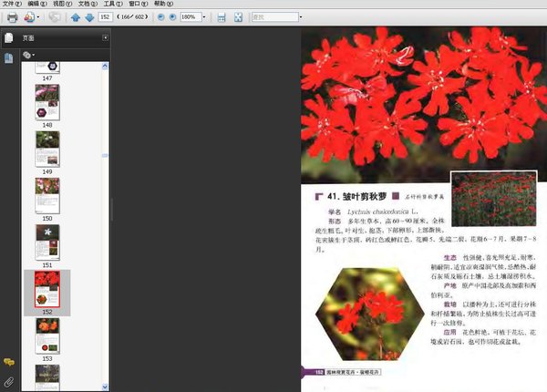This screenshot has width=547, height=392.
Task: Open the 窗口 (Window) menu
Action: click(139, 4)
